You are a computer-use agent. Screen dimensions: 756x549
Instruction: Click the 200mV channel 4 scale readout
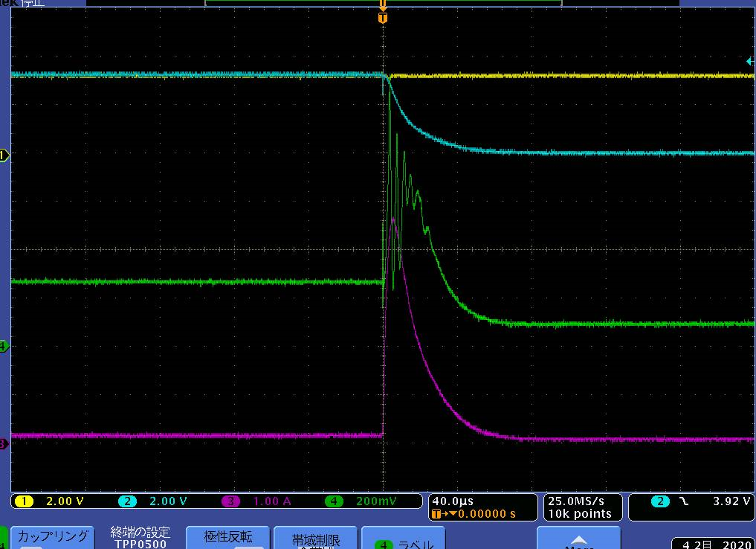click(376, 501)
